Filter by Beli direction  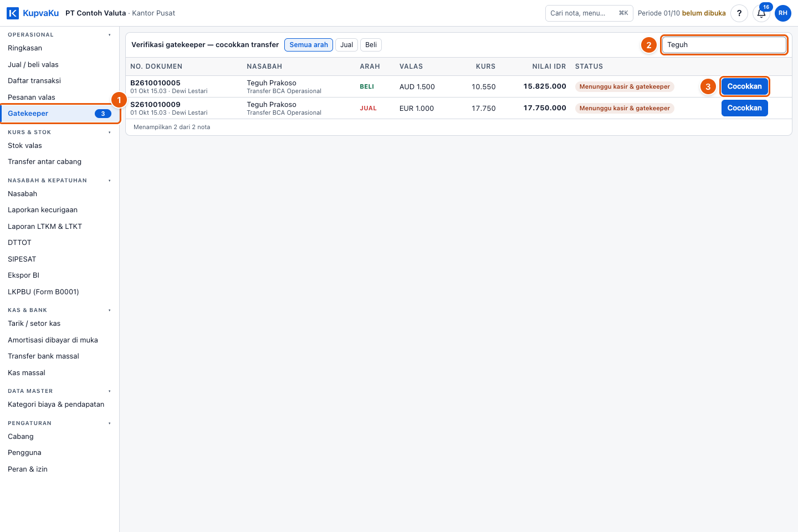[371, 45]
